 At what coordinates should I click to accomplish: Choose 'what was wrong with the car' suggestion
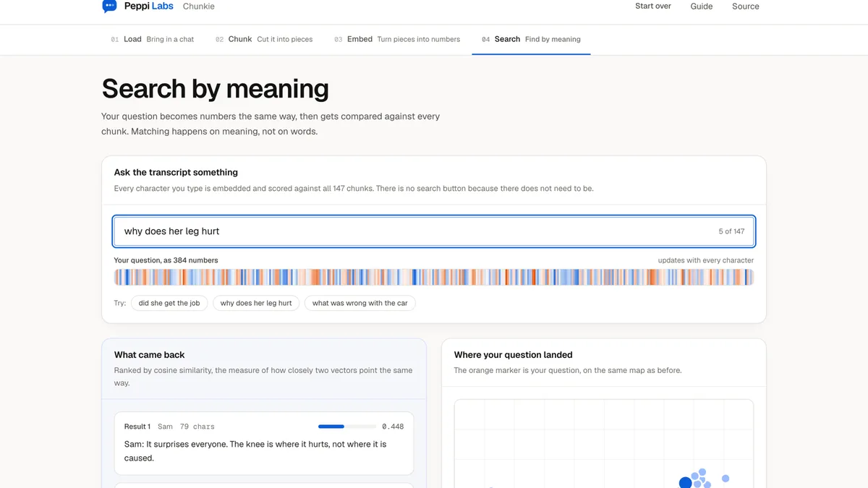[x=360, y=303]
